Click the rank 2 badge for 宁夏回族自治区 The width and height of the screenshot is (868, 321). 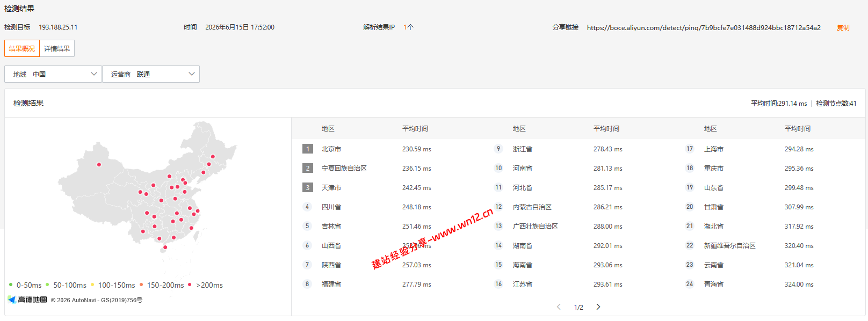[308, 168]
